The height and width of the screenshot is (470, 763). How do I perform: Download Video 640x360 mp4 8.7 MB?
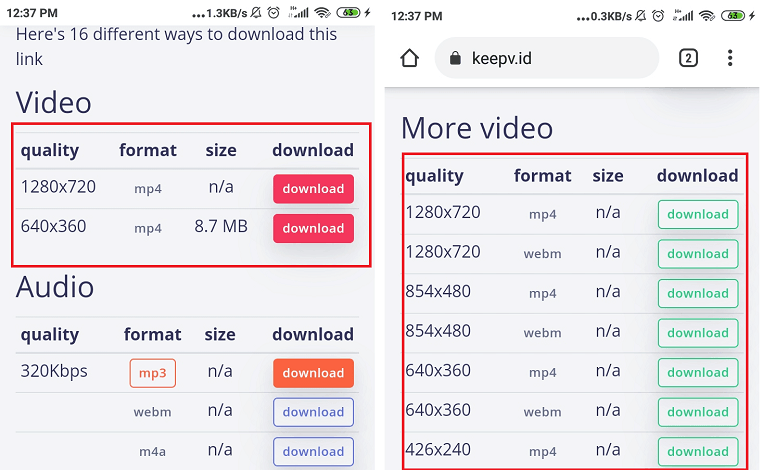313,228
